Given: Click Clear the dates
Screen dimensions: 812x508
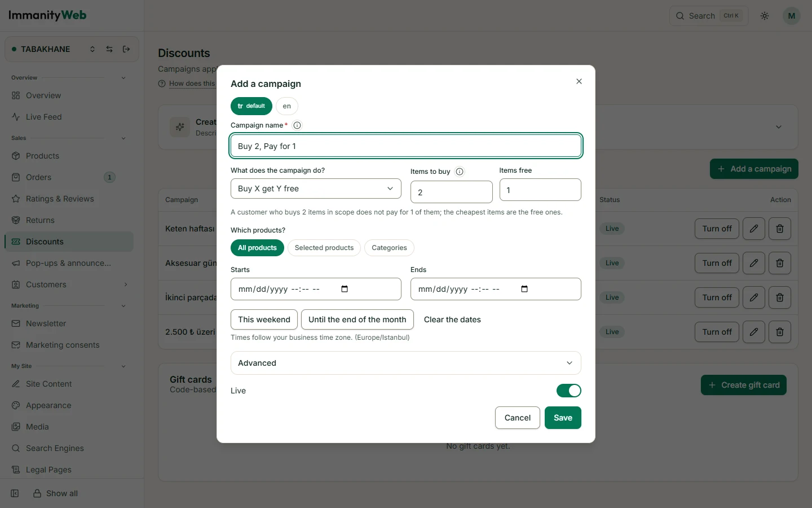Looking at the screenshot, I should tap(452, 319).
